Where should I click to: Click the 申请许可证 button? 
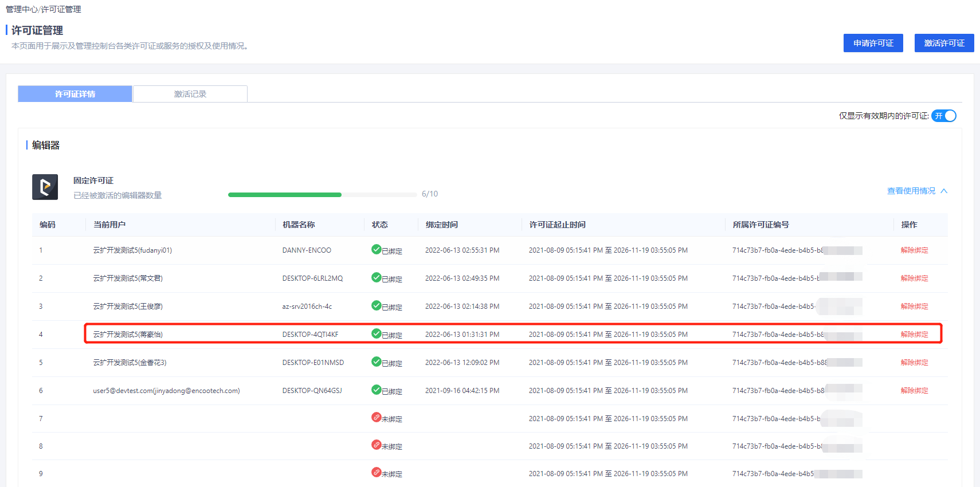click(x=873, y=43)
